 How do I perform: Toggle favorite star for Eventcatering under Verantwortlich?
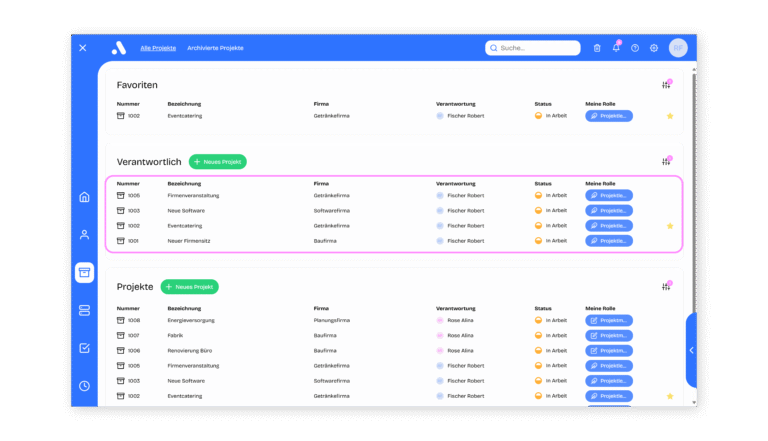pos(670,226)
